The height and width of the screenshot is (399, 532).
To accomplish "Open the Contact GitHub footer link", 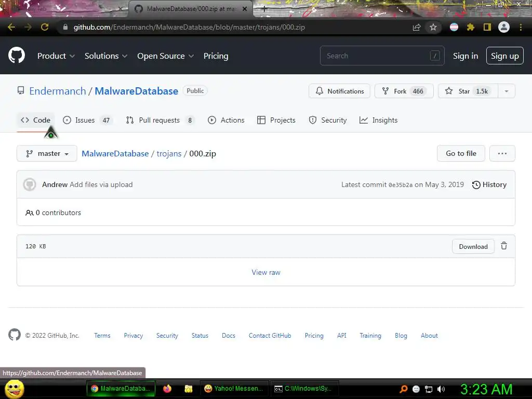I will click(x=270, y=336).
